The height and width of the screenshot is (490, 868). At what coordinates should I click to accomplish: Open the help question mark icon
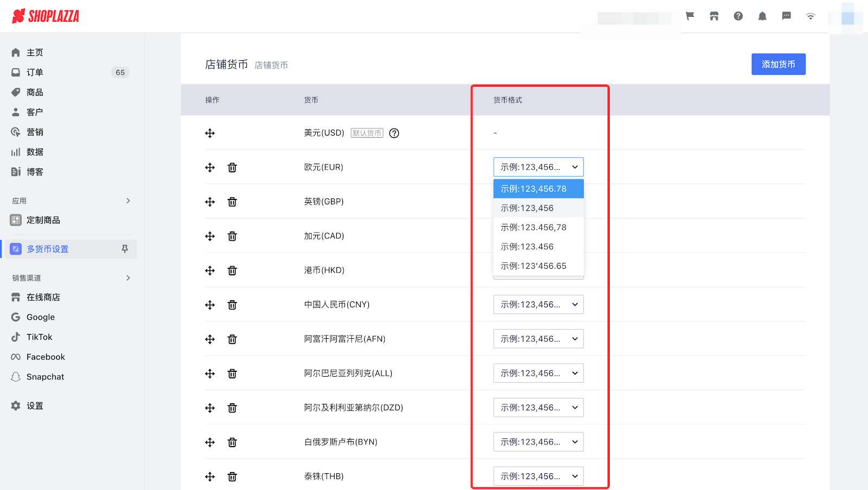[738, 16]
